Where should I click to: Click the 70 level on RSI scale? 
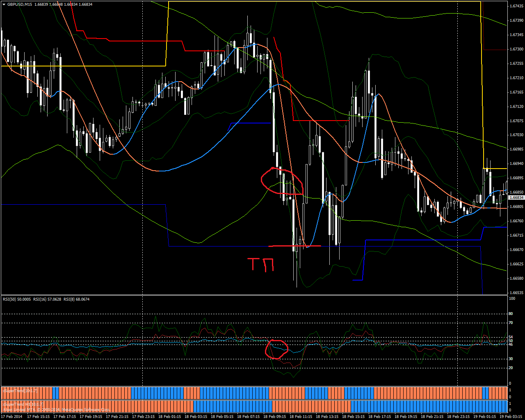click(x=511, y=323)
